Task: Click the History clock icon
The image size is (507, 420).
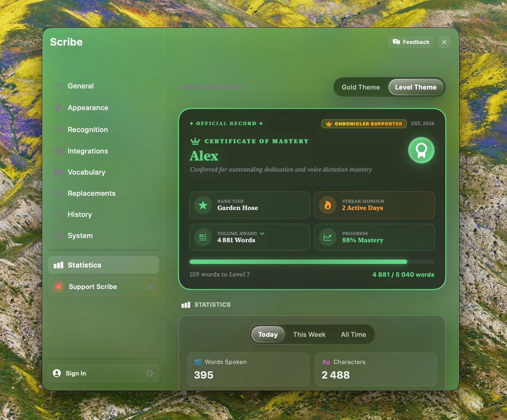Action: pyautogui.click(x=58, y=214)
